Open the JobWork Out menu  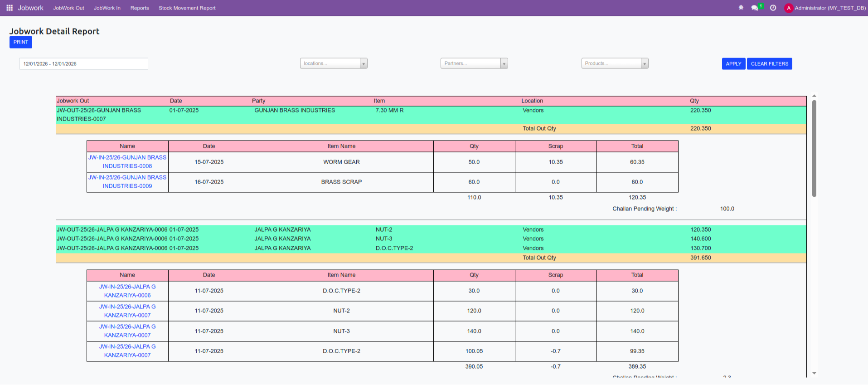(x=68, y=8)
